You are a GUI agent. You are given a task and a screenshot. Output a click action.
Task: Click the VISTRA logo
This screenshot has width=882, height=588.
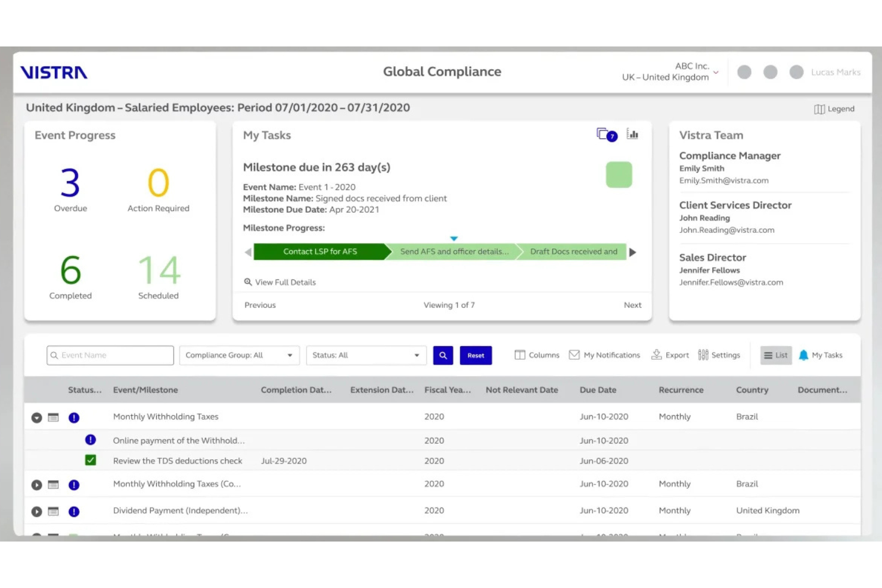click(x=54, y=73)
